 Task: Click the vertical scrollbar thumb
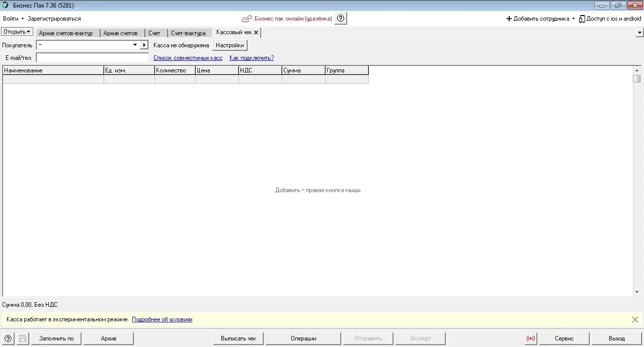pyautogui.click(x=637, y=78)
